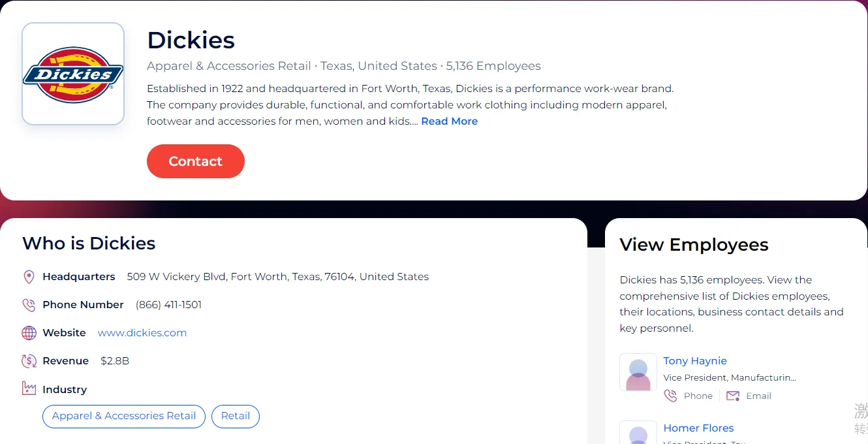The image size is (868, 444).
Task: Select the Apparel & Accessories Retail tag
Action: pyautogui.click(x=124, y=416)
